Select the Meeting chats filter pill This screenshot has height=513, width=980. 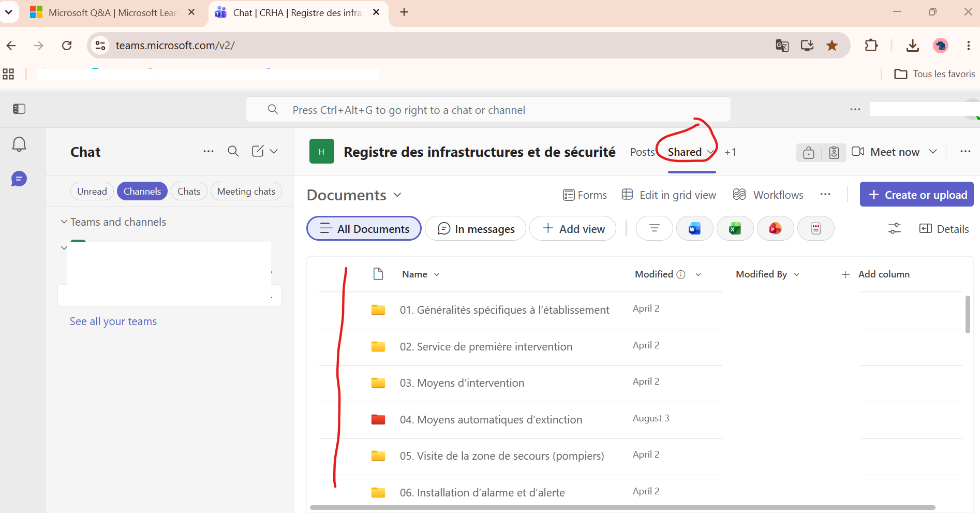pyautogui.click(x=246, y=191)
